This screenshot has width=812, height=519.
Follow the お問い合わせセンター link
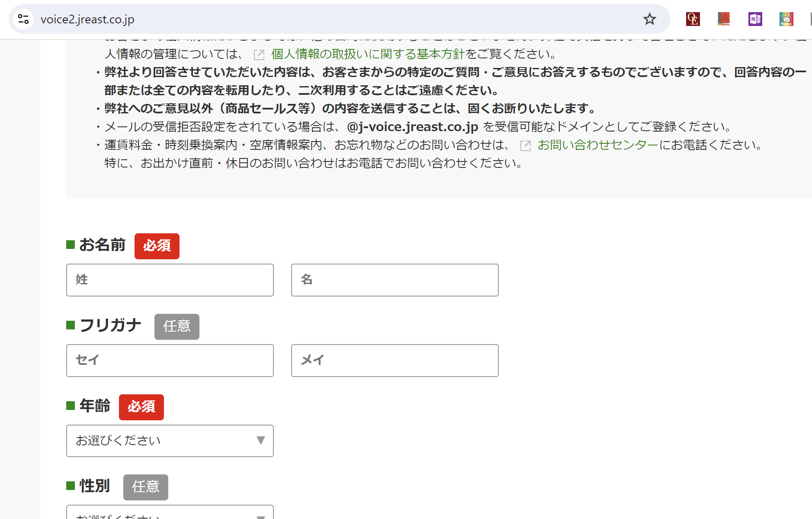point(597,145)
